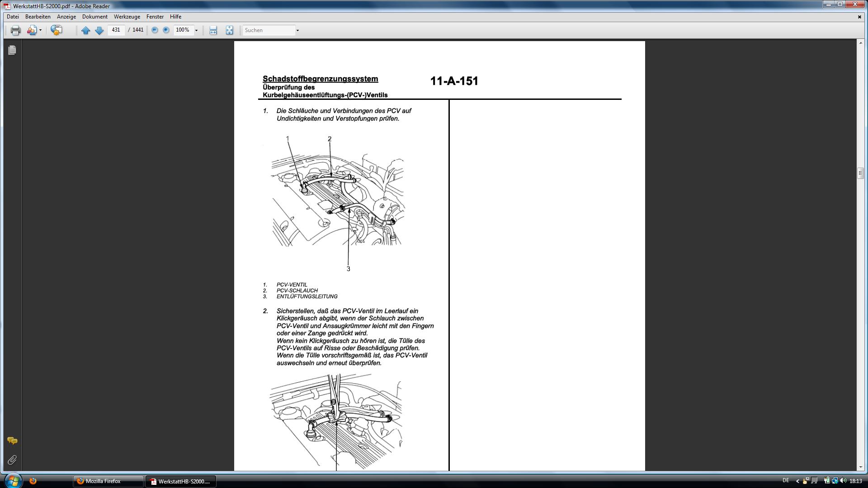Open the search options dropdown arrow
Image resolution: width=868 pixels, height=488 pixels.
point(297,30)
